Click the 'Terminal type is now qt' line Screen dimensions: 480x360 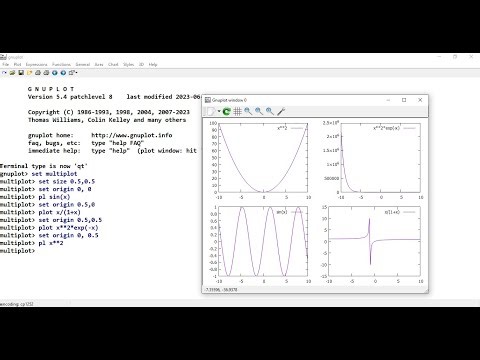tap(44, 166)
